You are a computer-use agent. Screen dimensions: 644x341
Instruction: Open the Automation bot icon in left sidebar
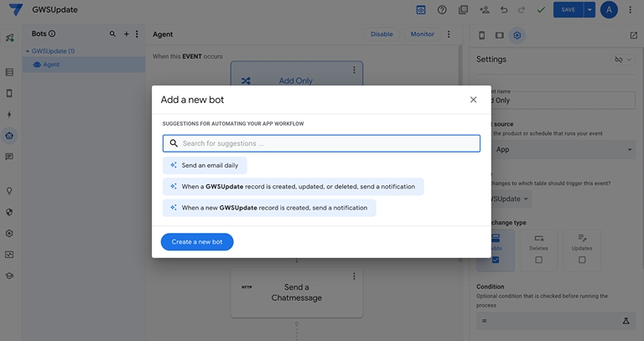click(9, 135)
